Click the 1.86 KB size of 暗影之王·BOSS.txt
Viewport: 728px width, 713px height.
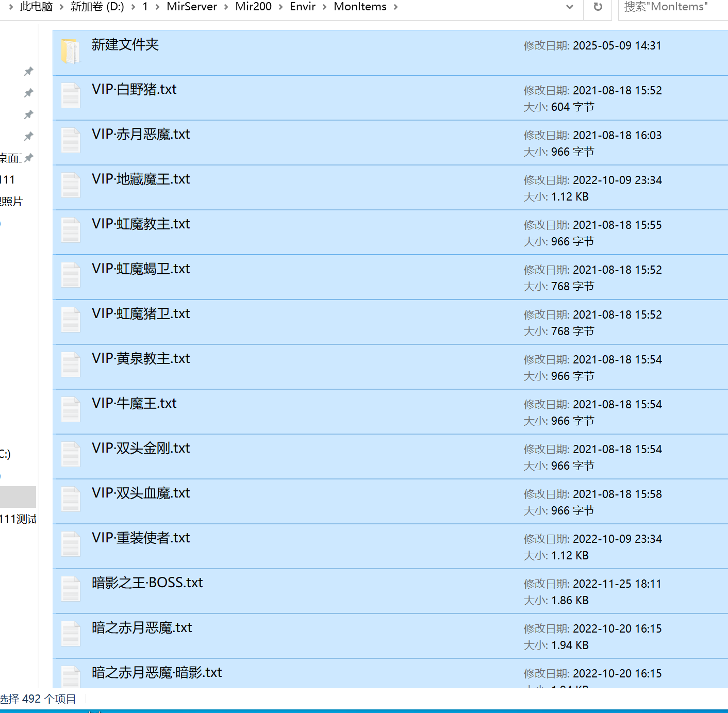pos(570,600)
